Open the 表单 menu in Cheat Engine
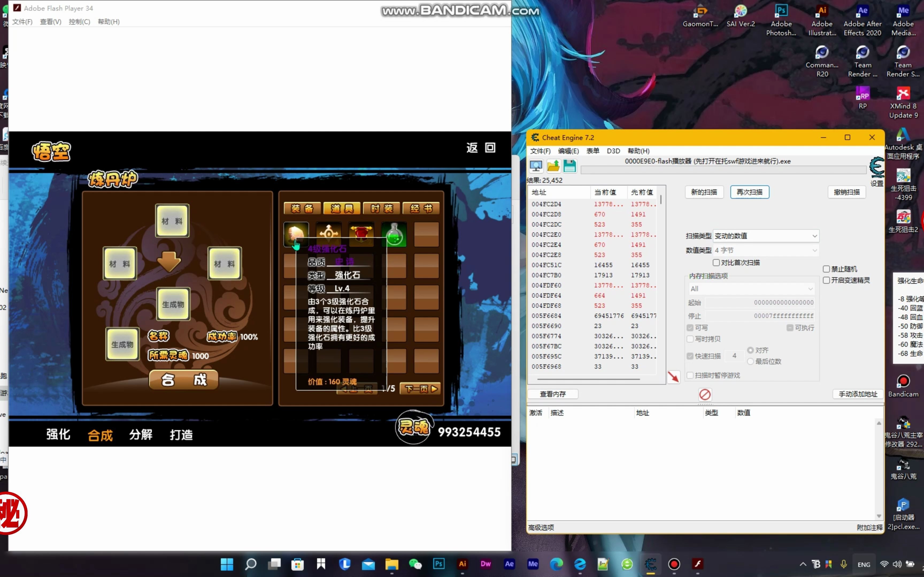This screenshot has height=577, width=924. point(592,151)
